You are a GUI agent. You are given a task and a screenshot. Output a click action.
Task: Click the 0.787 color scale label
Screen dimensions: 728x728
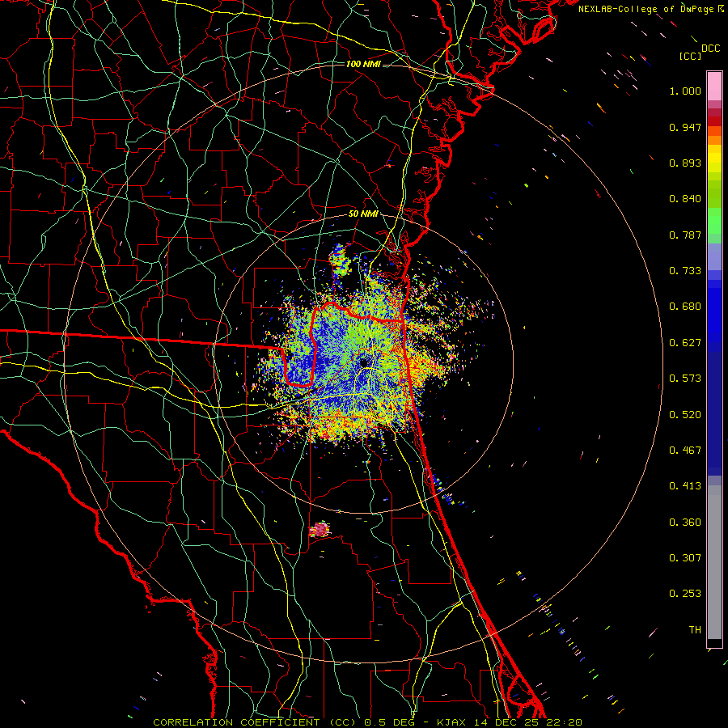[x=685, y=235]
